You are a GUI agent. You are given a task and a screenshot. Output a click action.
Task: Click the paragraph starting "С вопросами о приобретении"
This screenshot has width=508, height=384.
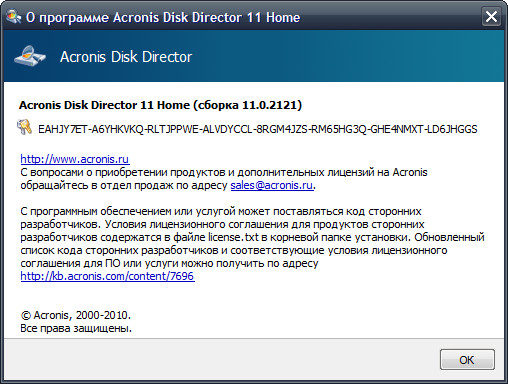[x=224, y=179]
